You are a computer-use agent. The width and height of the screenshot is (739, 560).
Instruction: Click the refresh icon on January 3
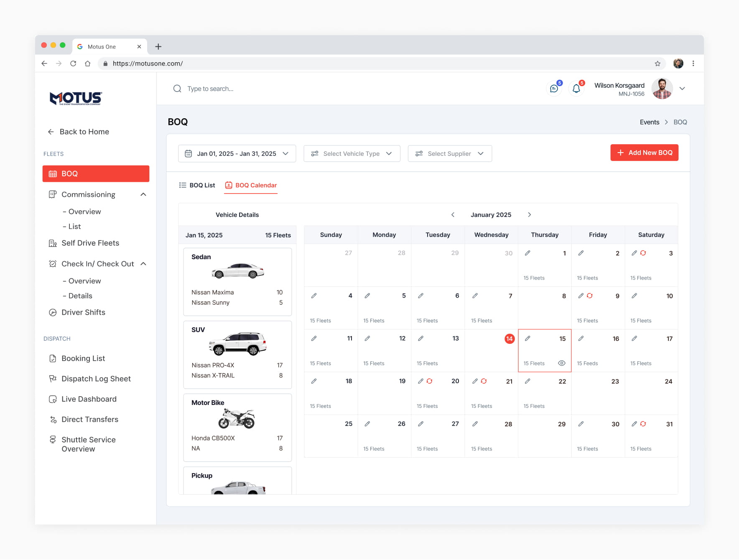click(643, 253)
